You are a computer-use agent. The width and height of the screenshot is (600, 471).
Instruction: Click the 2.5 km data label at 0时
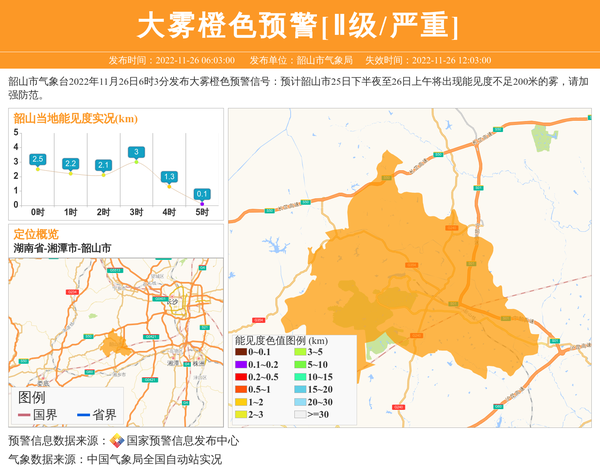point(38,159)
